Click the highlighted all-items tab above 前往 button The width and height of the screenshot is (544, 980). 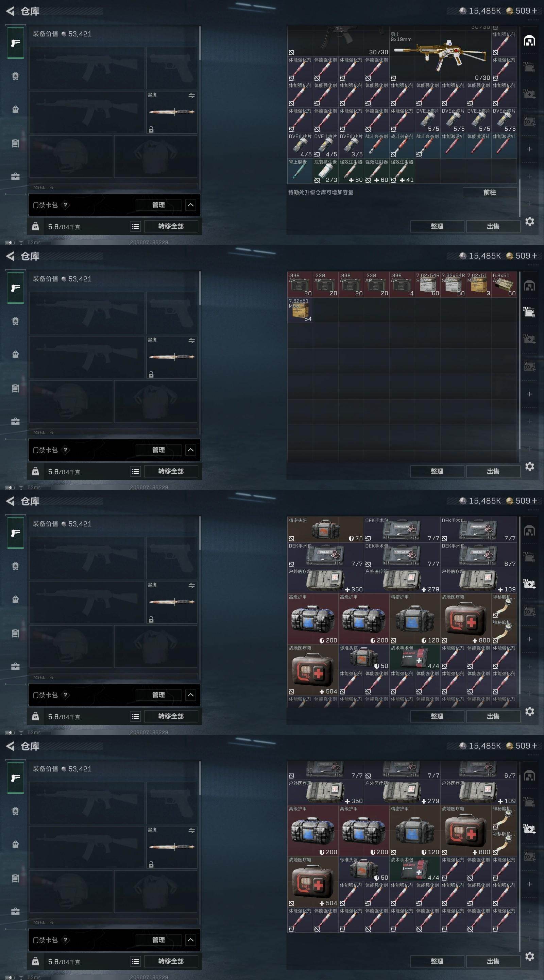point(529,41)
